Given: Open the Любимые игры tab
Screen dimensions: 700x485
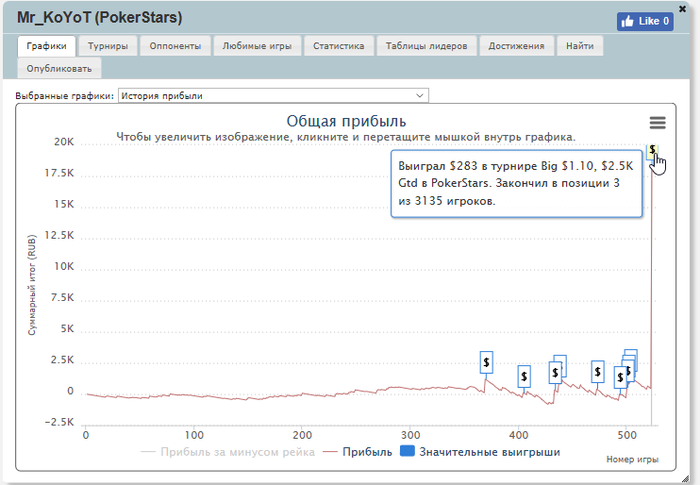Looking at the screenshot, I should (257, 46).
